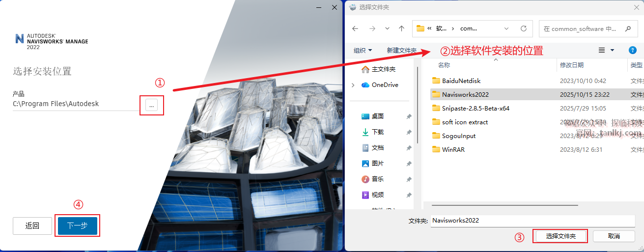Go forward in folder dialog navigation
Viewport: 644px width, 252px height.
pos(372,28)
